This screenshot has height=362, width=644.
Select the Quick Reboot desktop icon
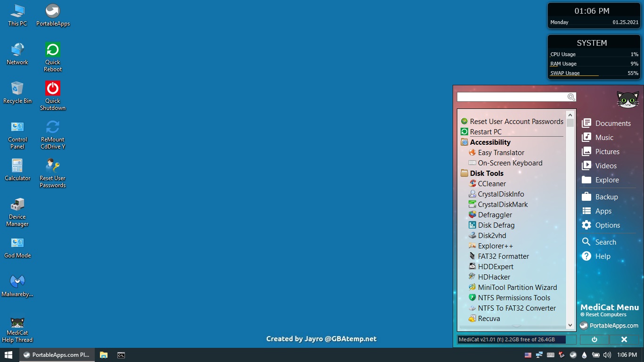53,57
